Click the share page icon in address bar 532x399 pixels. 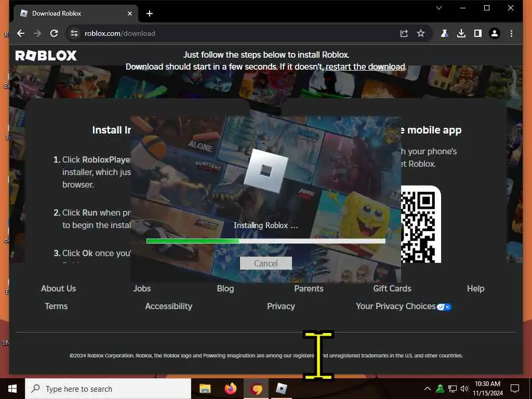tap(404, 33)
